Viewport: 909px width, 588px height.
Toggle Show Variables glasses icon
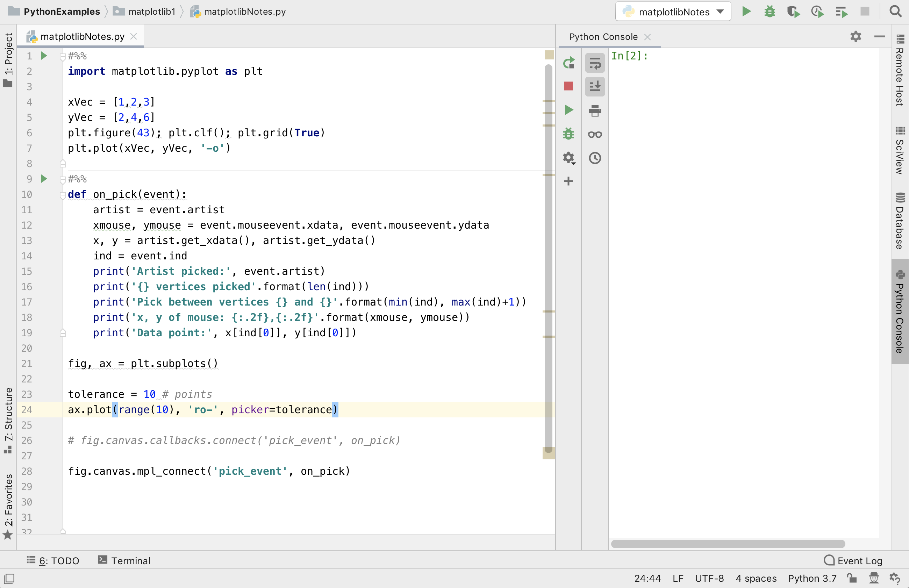pos(595,134)
